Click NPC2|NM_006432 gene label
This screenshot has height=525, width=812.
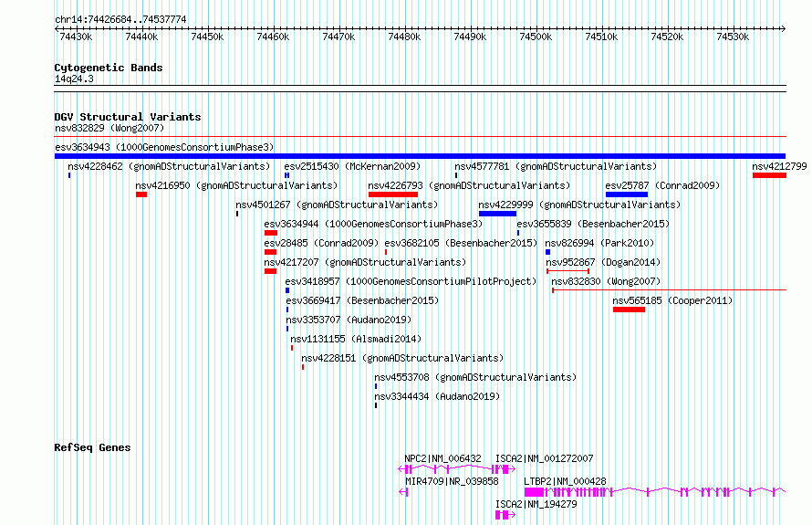[x=442, y=458]
